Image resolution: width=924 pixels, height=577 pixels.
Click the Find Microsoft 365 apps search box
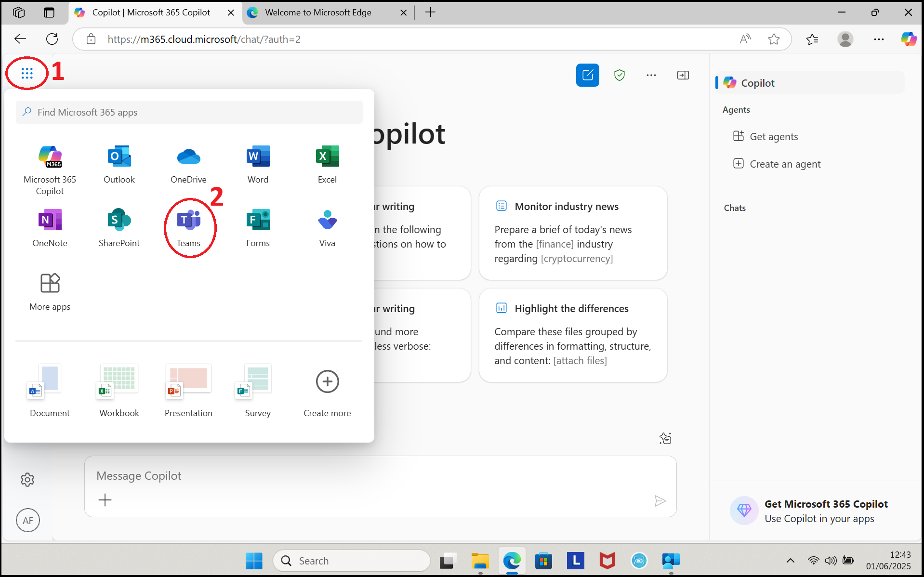(189, 112)
